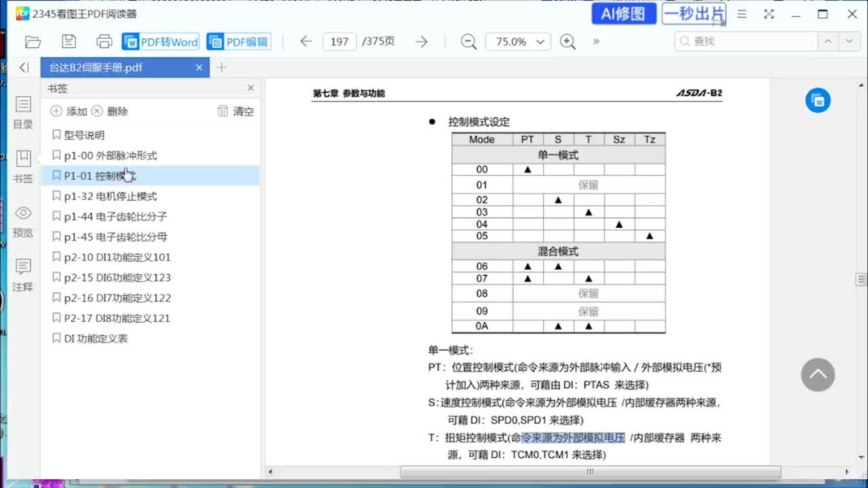This screenshot has width=868, height=488.
Task: Open the 75.0% zoom level dropdown
Action: [x=519, y=41]
